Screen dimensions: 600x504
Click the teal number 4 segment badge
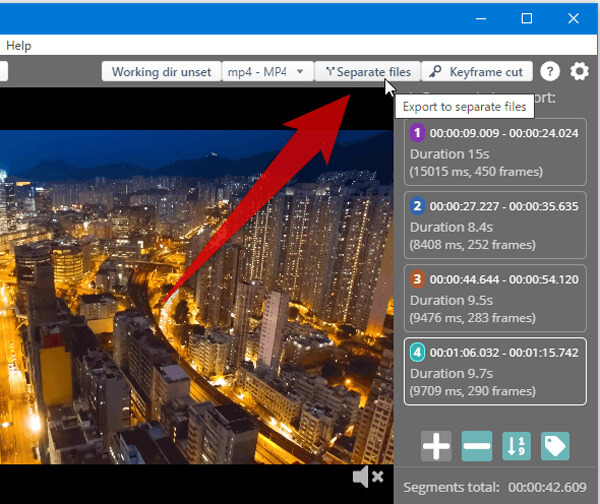[417, 352]
